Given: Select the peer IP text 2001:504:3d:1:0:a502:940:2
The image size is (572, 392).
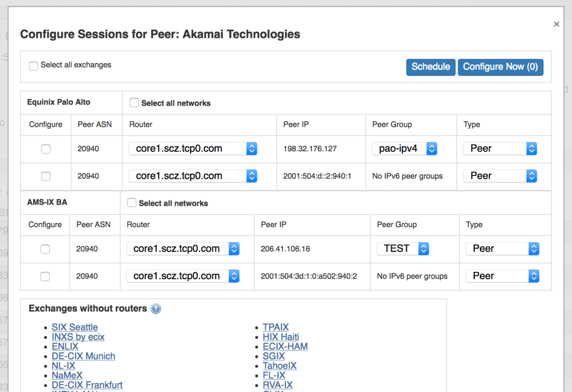Looking at the screenshot, I should [x=309, y=276].
